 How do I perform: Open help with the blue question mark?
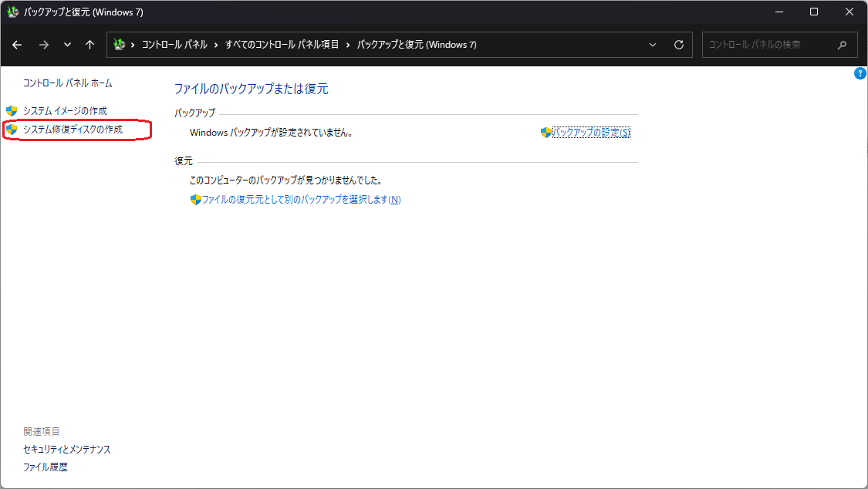point(860,73)
